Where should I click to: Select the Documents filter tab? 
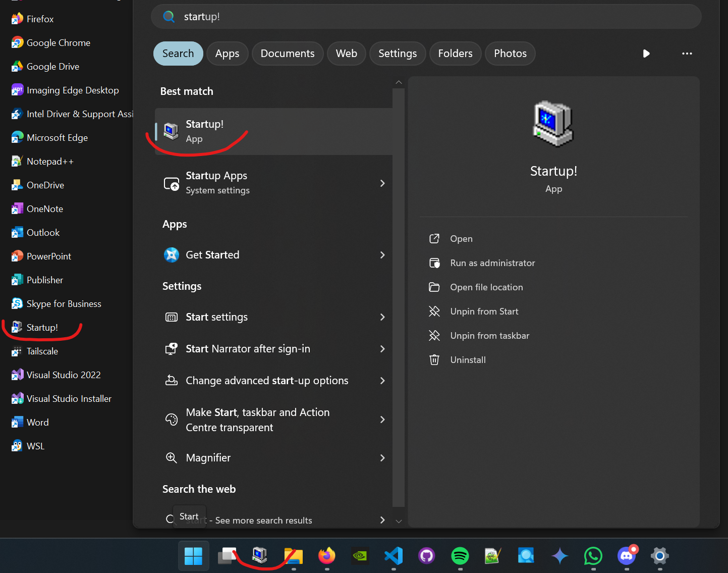click(x=287, y=54)
